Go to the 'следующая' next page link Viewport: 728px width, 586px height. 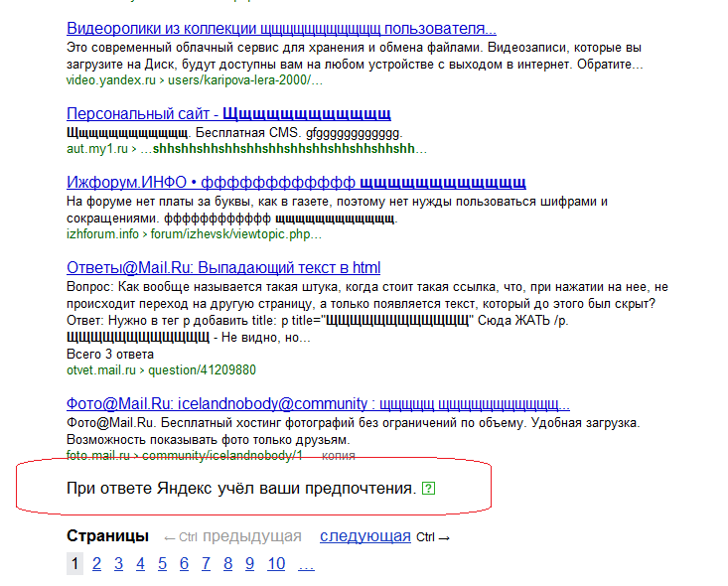coord(365,536)
